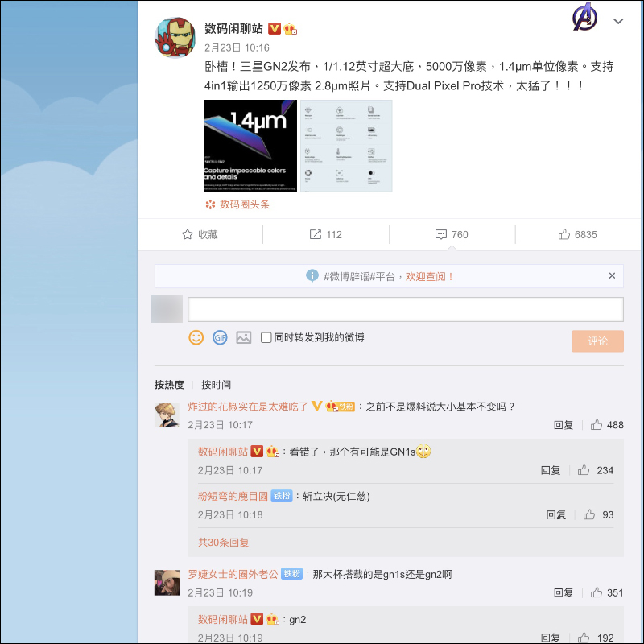The image size is (644, 644).
Task: Focus the comment input field
Action: [x=406, y=309]
